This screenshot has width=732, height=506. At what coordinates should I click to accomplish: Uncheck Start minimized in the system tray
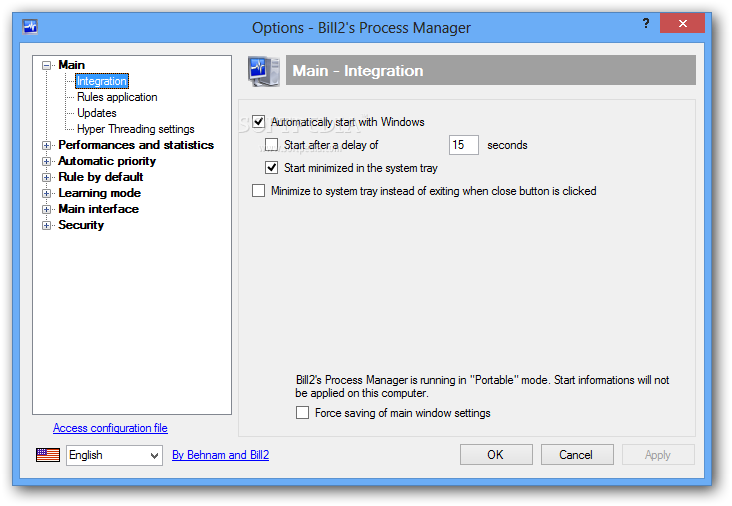tap(272, 168)
